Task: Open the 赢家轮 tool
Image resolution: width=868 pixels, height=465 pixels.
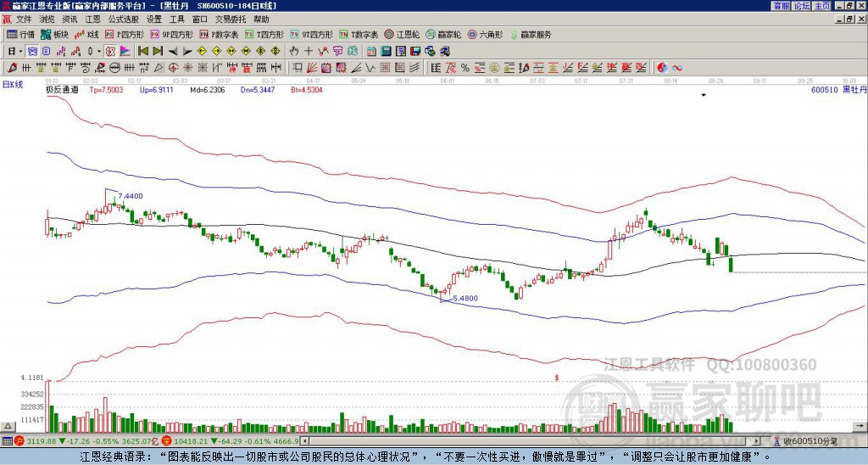Action: [443, 34]
